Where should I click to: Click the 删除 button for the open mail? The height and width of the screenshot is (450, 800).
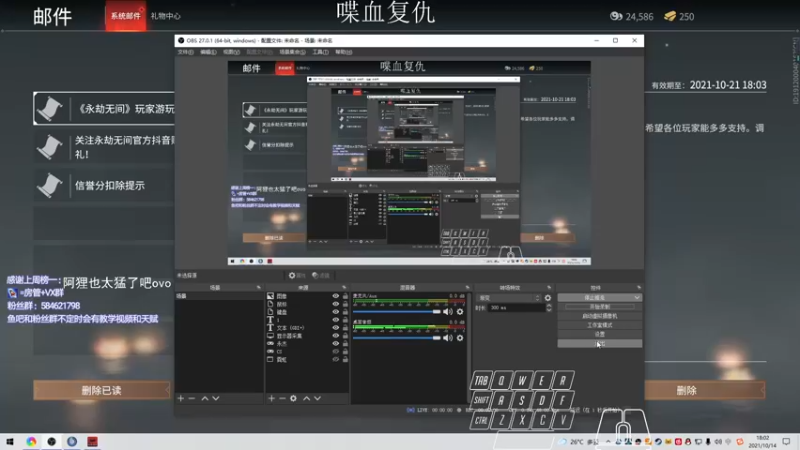tap(705, 390)
